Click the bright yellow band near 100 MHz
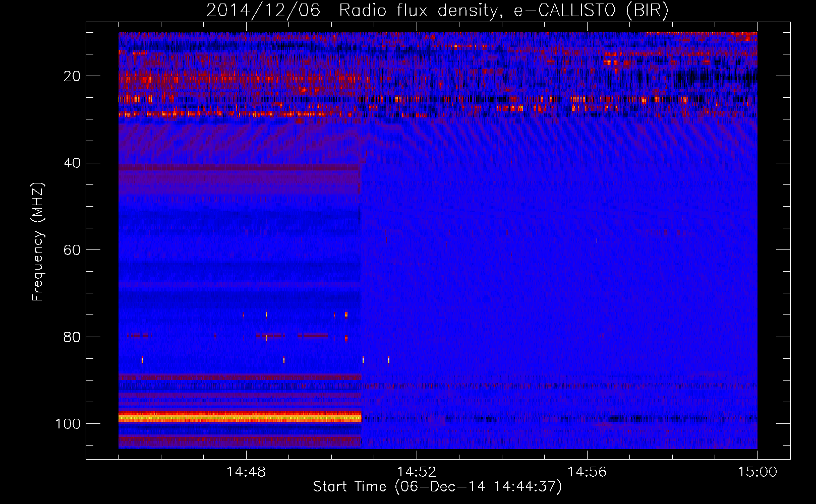816x504 pixels. point(240,417)
